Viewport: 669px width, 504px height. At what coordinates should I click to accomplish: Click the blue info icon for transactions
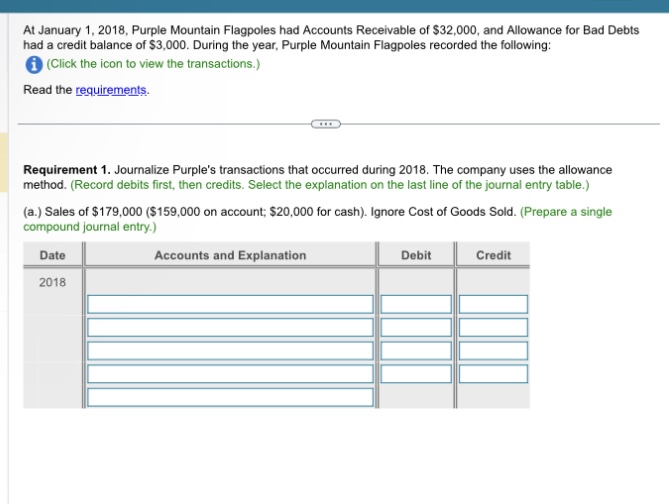pyautogui.click(x=34, y=65)
